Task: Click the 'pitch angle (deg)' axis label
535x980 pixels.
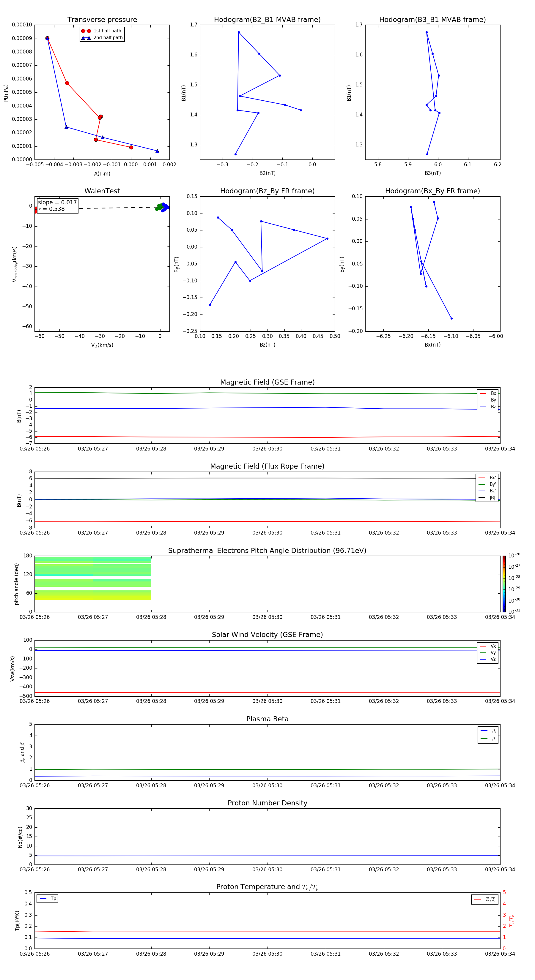Action: click(x=16, y=584)
